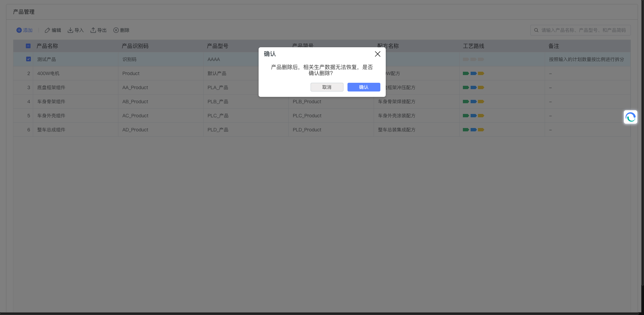The height and width of the screenshot is (315, 644).
Task: Click the search magnifier icon
Action: point(536,30)
